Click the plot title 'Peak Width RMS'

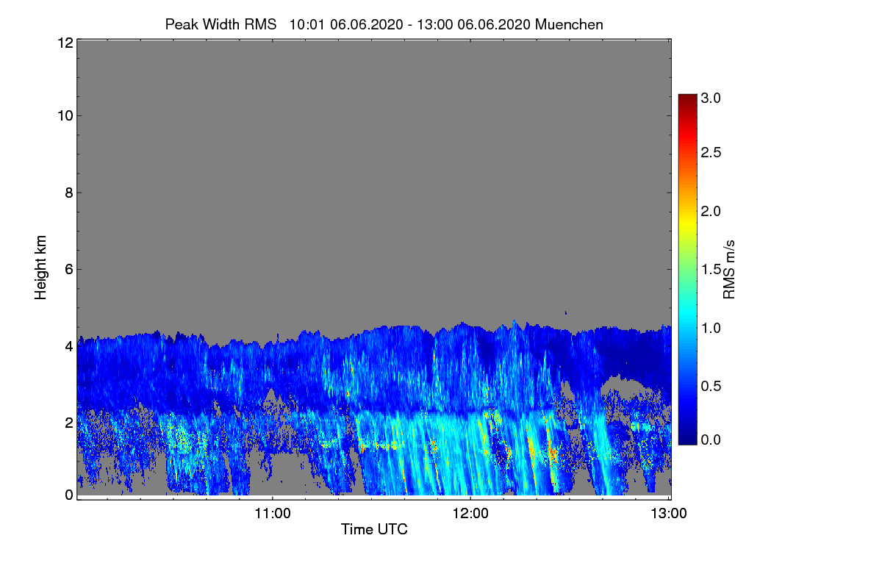point(221,24)
